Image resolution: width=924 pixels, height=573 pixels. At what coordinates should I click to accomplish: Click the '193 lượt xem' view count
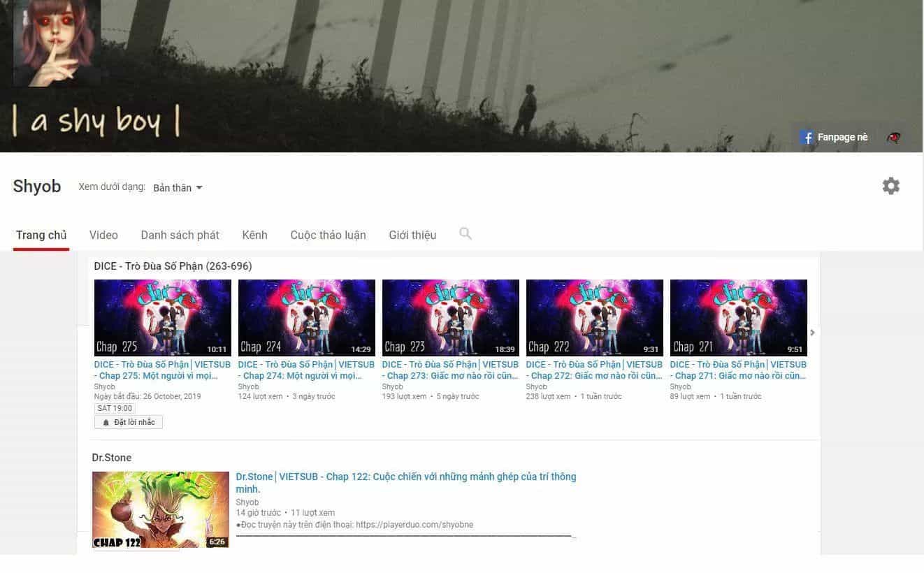point(404,396)
